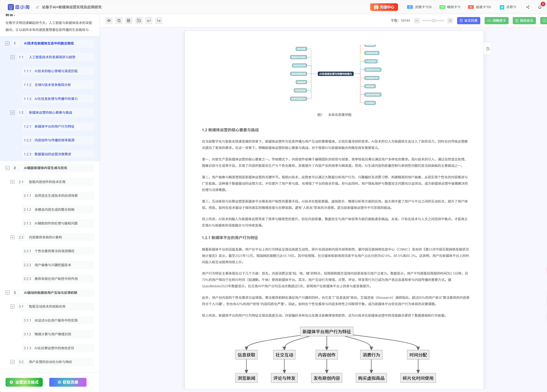
Task: Click the 保存论文 button
Action: pyautogui.click(x=524, y=21)
